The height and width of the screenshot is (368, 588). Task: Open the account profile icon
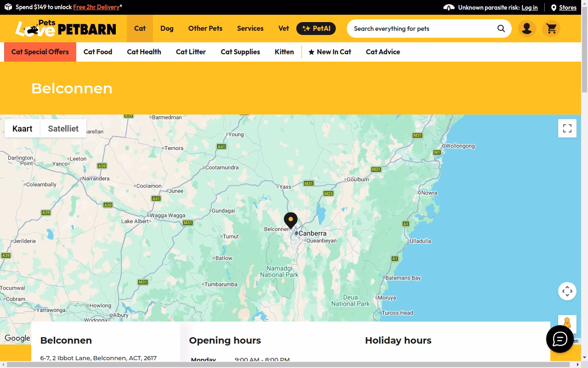coord(527,29)
